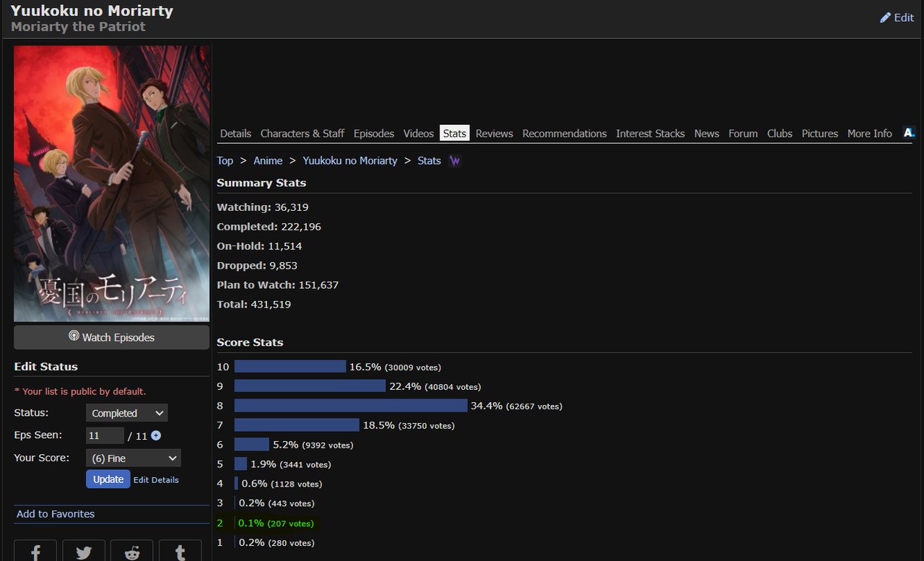Image resolution: width=924 pixels, height=561 pixels.
Task: Open the Episodes tab
Action: coord(374,134)
